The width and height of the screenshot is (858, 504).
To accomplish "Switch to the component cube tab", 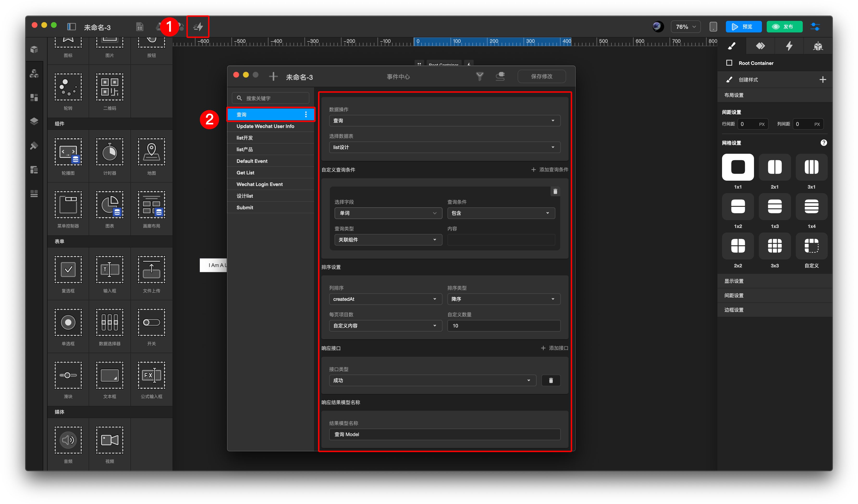I will point(818,46).
